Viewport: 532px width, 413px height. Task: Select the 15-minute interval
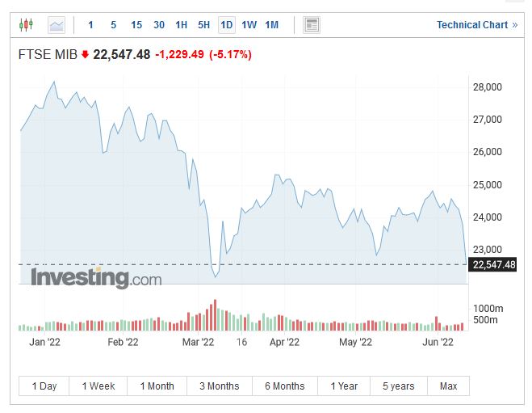136,25
